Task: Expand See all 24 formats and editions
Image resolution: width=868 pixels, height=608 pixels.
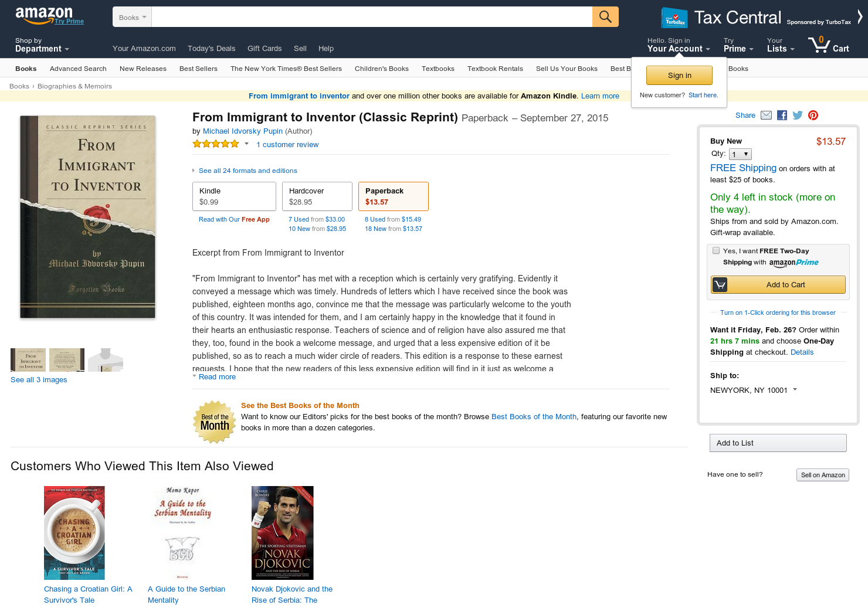Action: pyautogui.click(x=247, y=171)
